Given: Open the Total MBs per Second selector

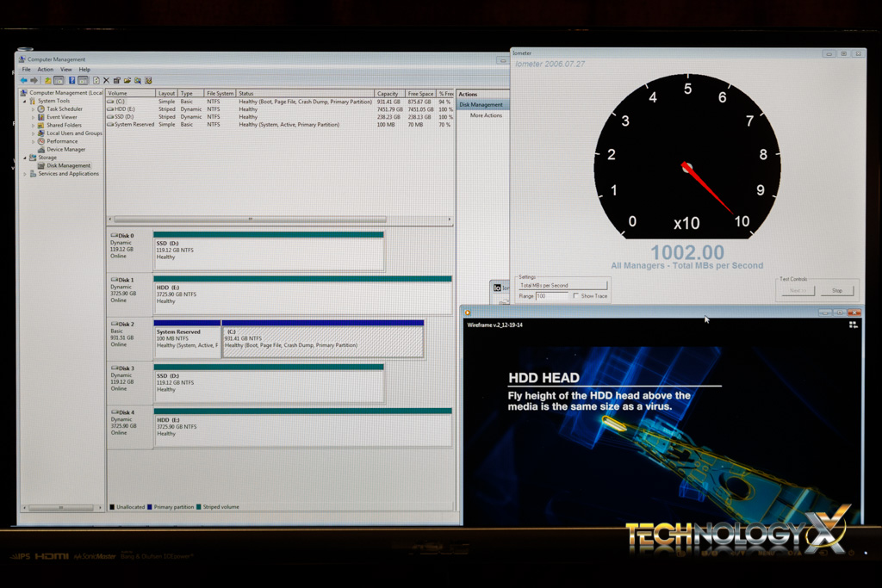Looking at the screenshot, I should click(562, 285).
